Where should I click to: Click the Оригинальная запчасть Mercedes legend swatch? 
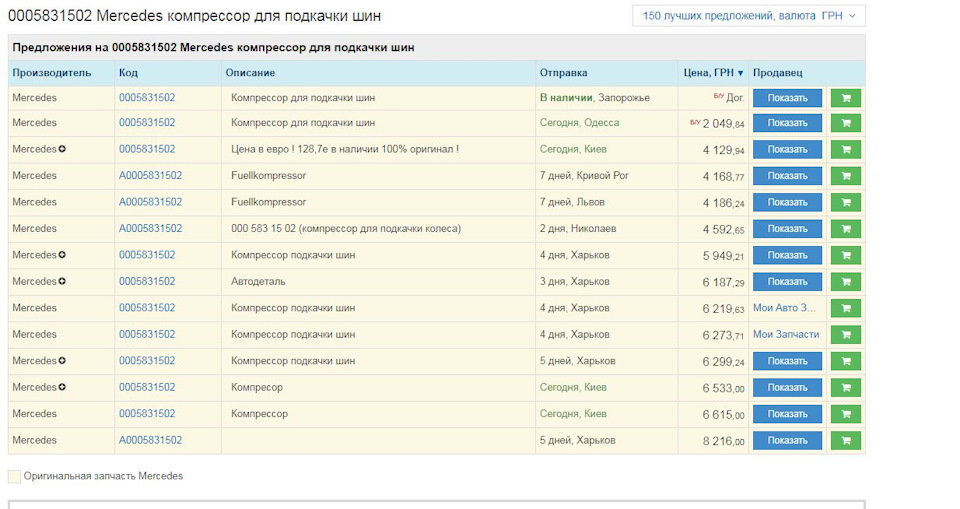point(14,476)
